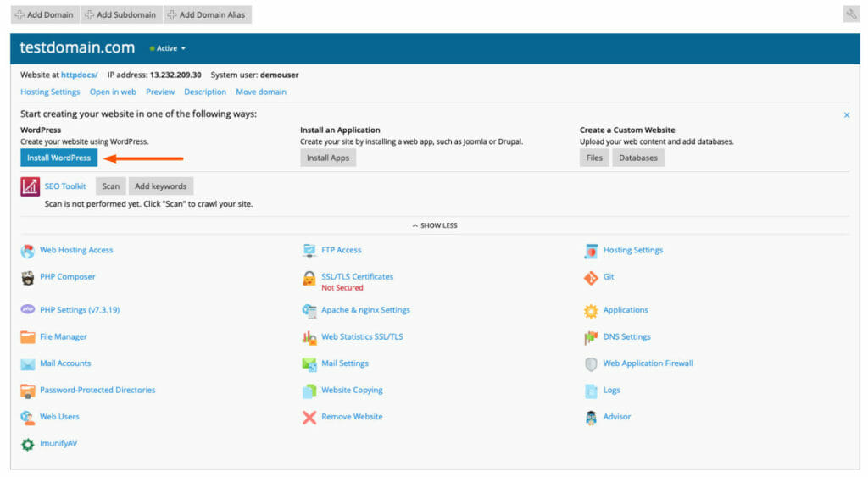868x477 pixels.
Task: Click the Files button
Action: tap(594, 158)
